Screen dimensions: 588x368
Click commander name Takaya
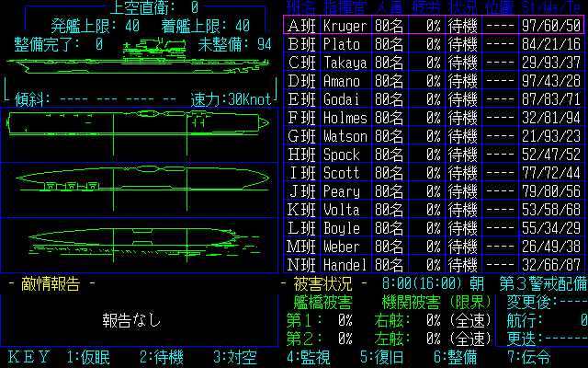345,63
